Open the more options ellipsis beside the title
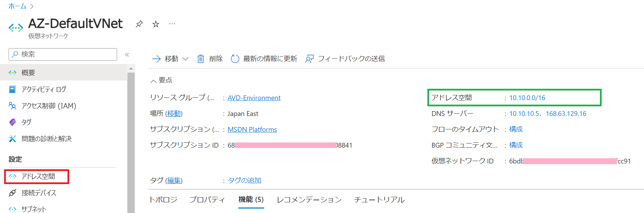Viewport: 644px width, 213px height. point(172,24)
